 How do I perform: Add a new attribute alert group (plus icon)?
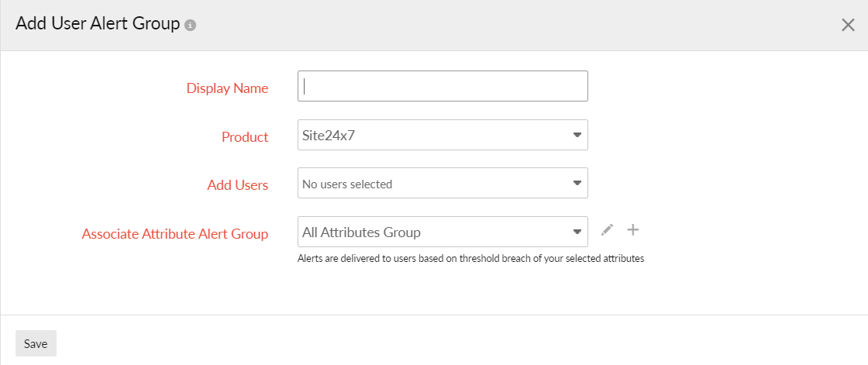point(633,230)
